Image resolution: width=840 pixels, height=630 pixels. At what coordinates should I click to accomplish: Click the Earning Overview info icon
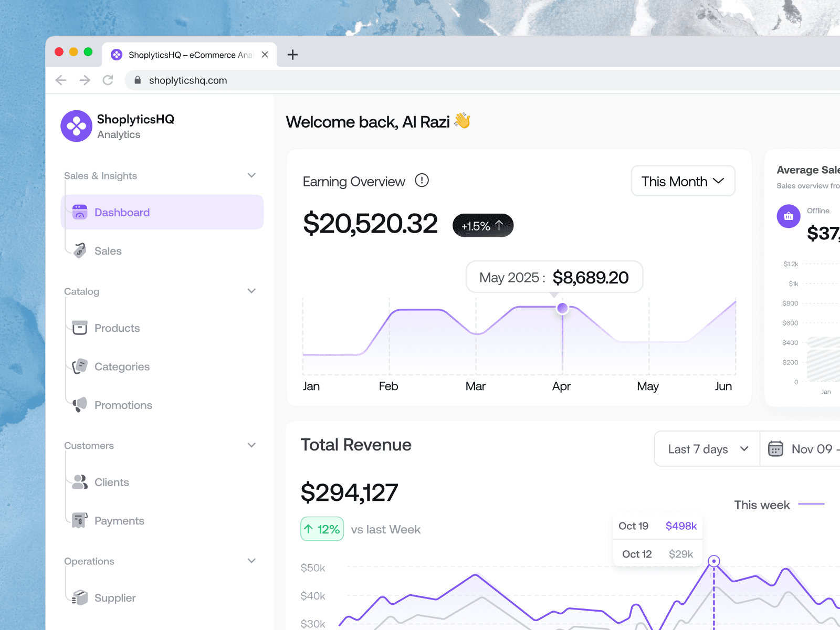(x=421, y=181)
